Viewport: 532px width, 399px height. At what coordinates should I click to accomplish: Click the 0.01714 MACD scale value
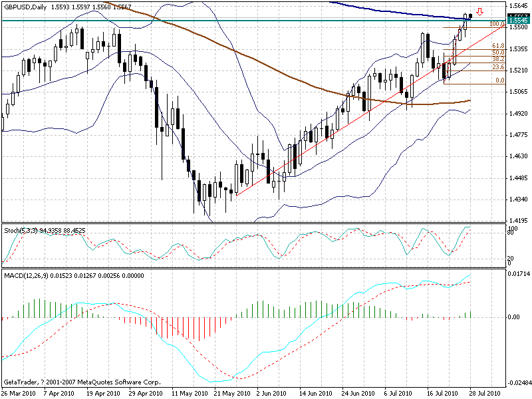click(x=519, y=273)
